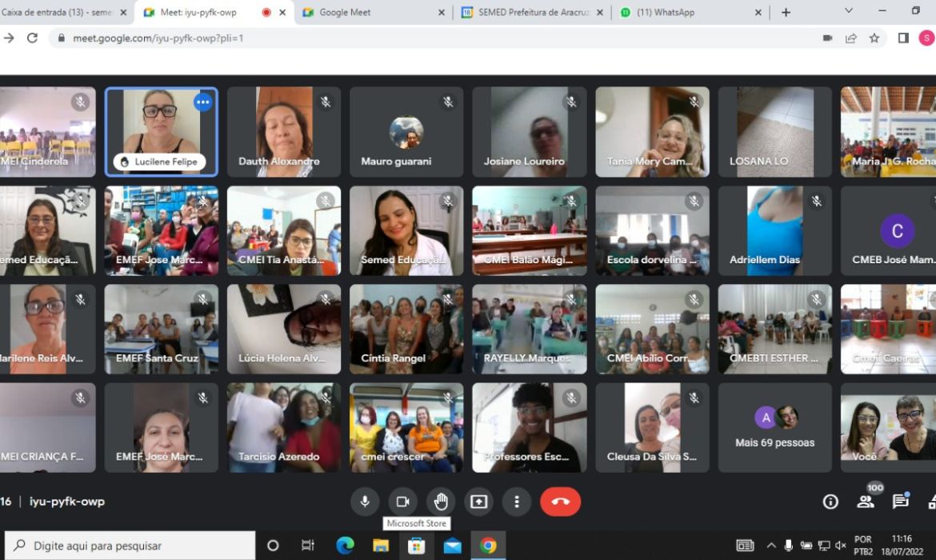The width and height of the screenshot is (936, 560).
Task: Select Cíntia Rangel's video thumbnail
Action: pyautogui.click(x=406, y=329)
